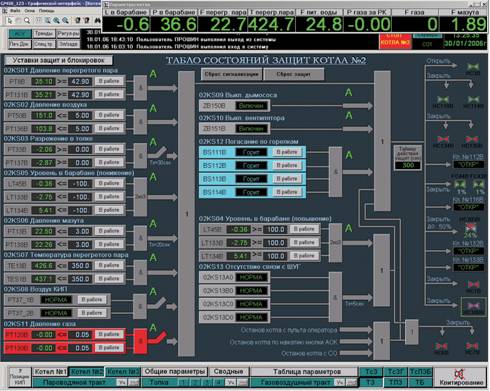Click the F мазута readout 1.89
Screen dimensions: 490x391
point(463,24)
